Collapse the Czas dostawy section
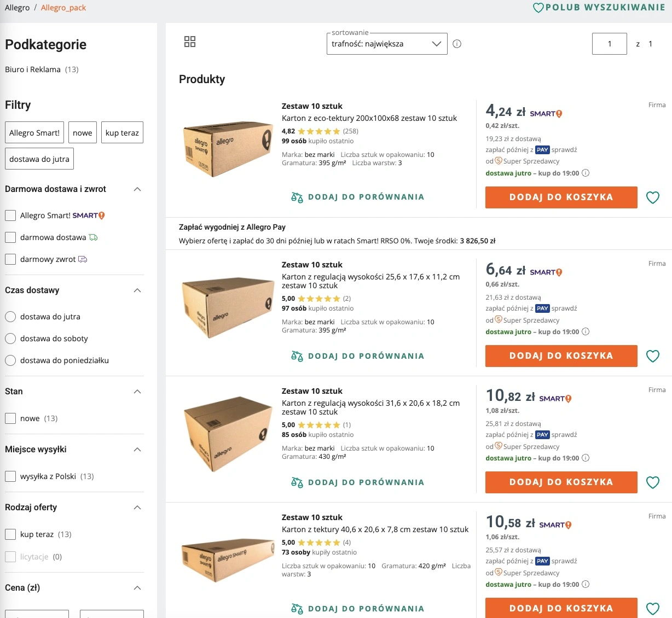Screen dimensions: 672x618 137,290
